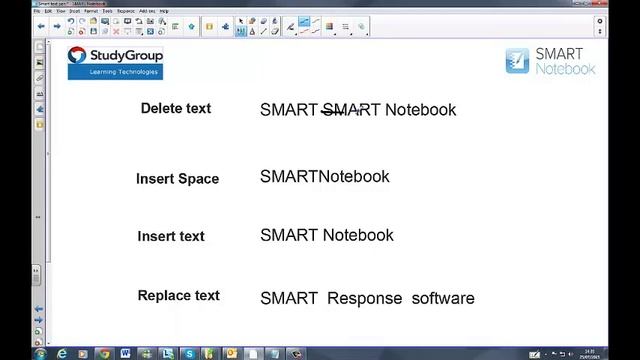Open Add-ons tab in sidebar

pyautogui.click(x=40, y=109)
